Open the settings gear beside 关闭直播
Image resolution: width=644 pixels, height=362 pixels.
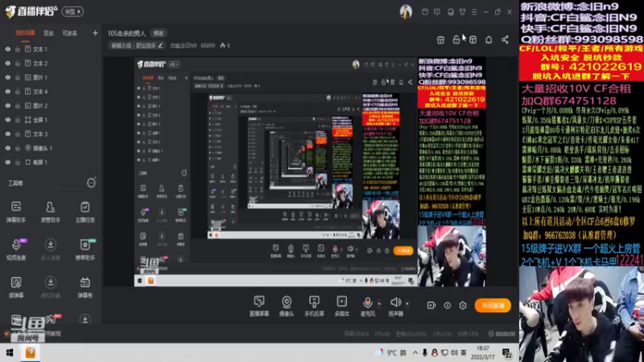pyautogui.click(x=463, y=306)
